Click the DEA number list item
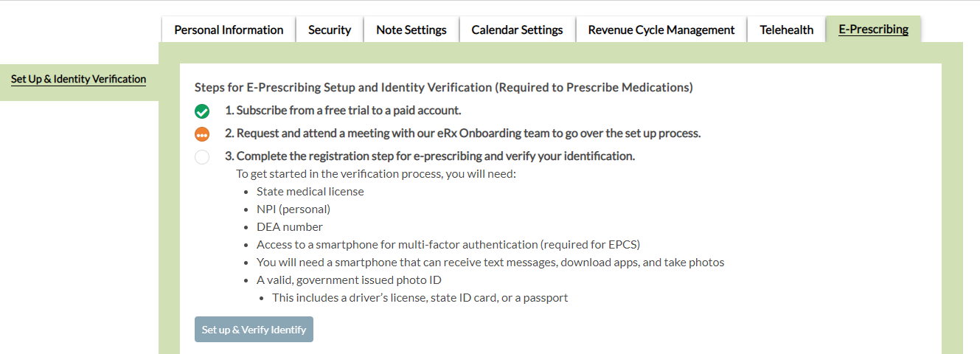980x354 pixels. [x=290, y=227]
